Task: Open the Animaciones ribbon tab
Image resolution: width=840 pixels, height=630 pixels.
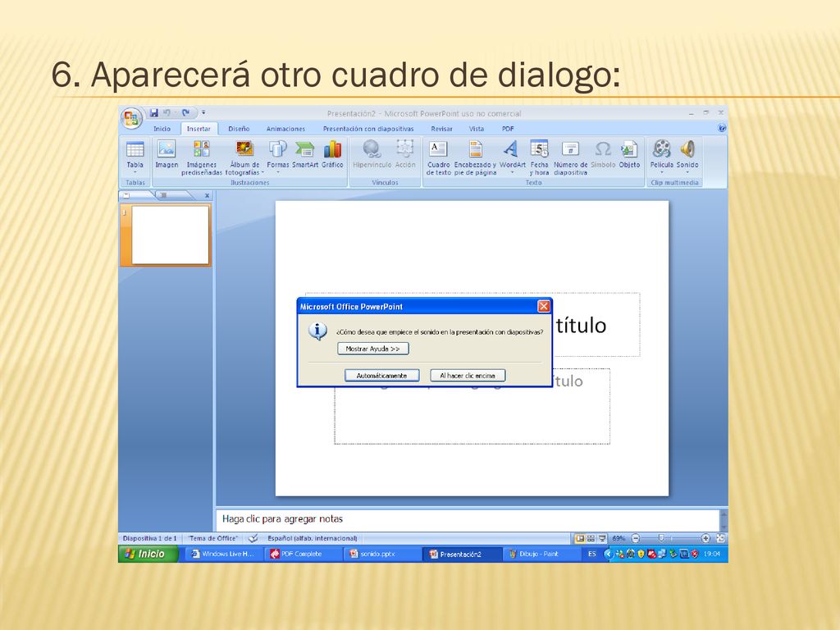Action: [285, 129]
